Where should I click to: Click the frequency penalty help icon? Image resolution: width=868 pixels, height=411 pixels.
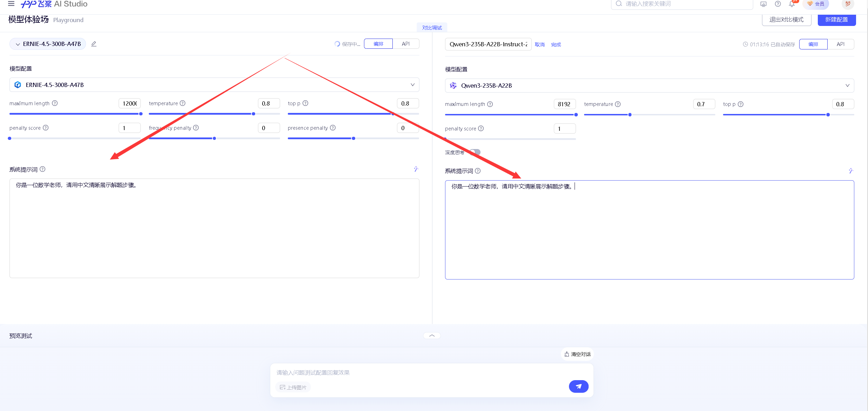[x=196, y=128]
